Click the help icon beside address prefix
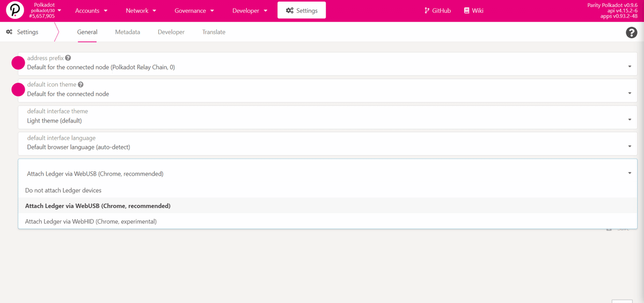Image resolution: width=644 pixels, height=303 pixels. (68, 58)
